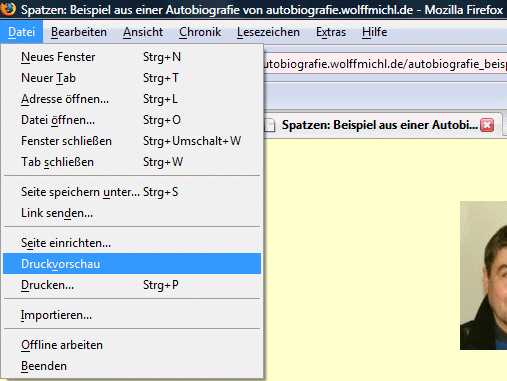Select Tab schließen menu item
507x381 pixels.
(x=132, y=162)
